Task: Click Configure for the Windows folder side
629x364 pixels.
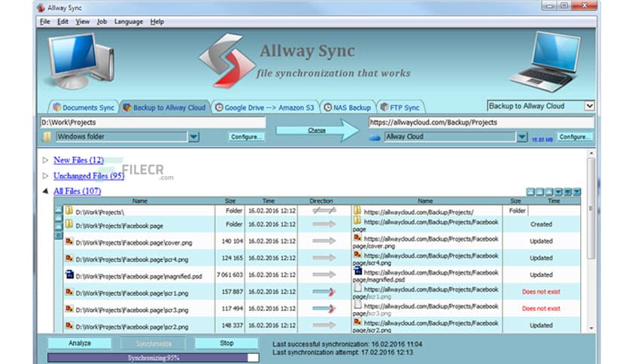Action: [247, 137]
